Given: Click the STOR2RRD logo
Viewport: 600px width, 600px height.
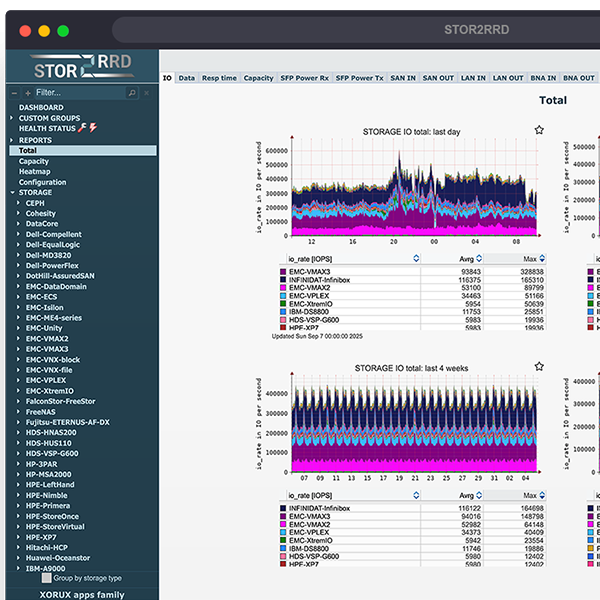Looking at the screenshot, I should (x=81, y=67).
